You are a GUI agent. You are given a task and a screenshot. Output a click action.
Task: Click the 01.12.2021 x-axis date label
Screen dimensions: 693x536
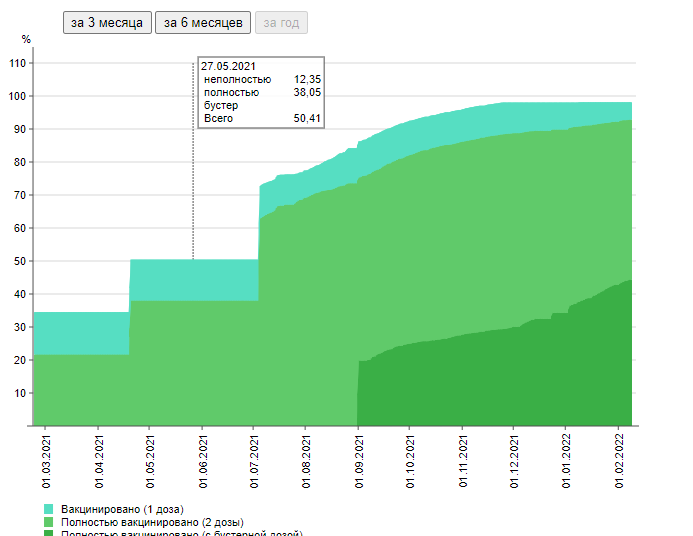pos(514,460)
